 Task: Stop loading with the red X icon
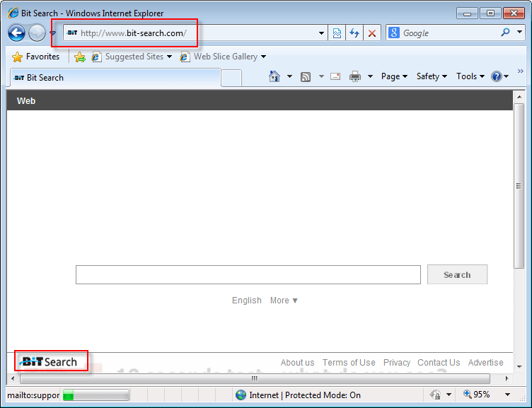pyautogui.click(x=372, y=33)
